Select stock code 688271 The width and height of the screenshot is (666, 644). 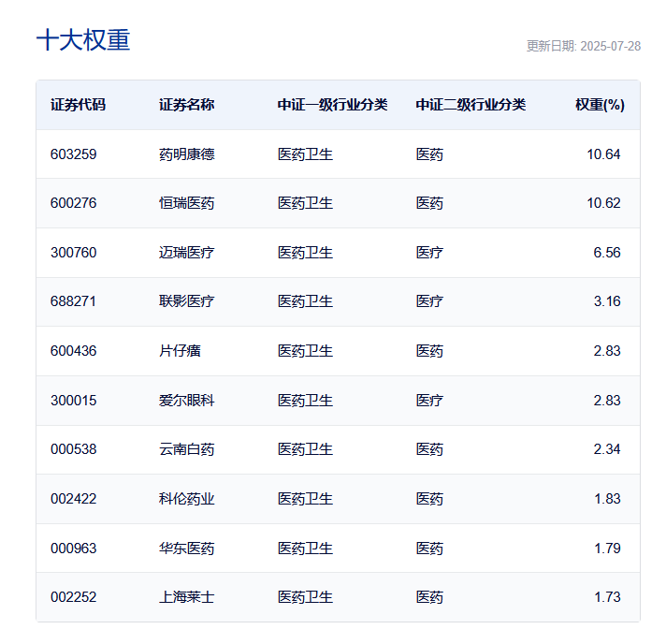click(x=73, y=301)
